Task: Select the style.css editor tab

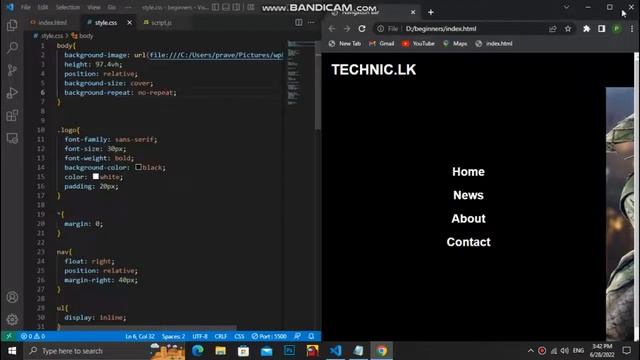Action: tap(106, 22)
